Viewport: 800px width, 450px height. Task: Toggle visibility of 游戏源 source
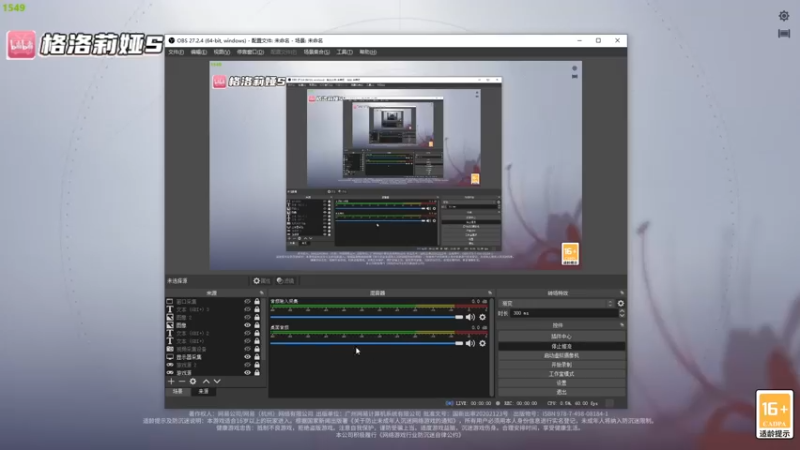(247, 372)
